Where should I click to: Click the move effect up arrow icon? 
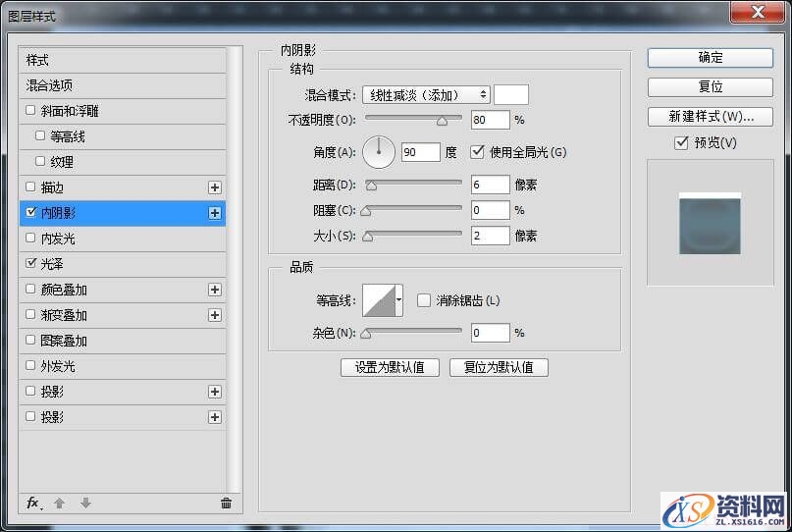pyautogui.click(x=59, y=503)
